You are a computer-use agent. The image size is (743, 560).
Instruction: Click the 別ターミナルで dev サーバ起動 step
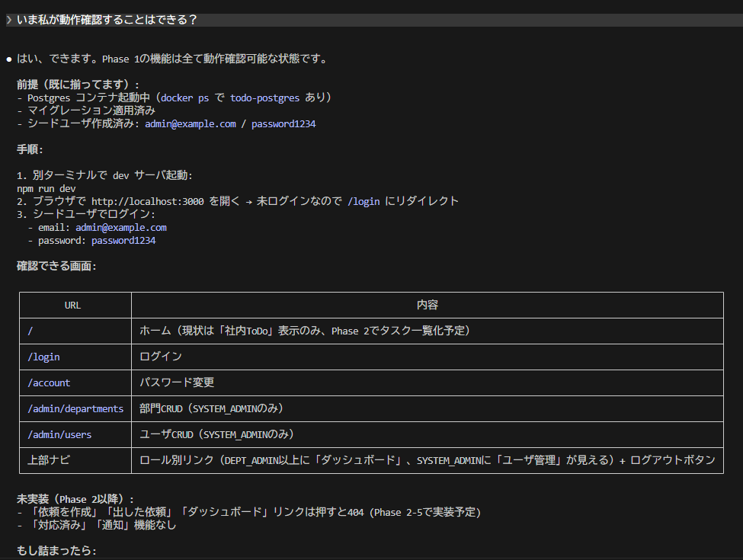pyautogui.click(x=104, y=175)
